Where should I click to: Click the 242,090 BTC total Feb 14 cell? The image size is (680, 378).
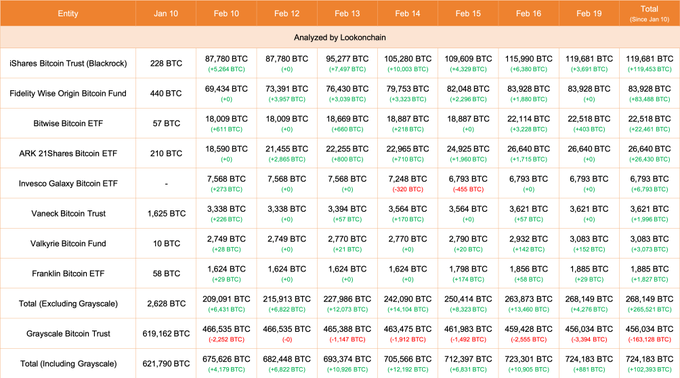tap(408, 303)
